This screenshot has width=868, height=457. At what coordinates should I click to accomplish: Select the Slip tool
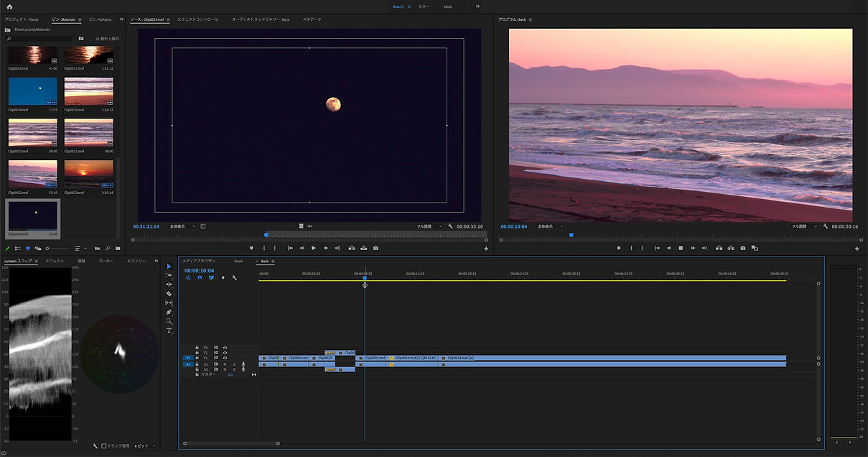pyautogui.click(x=169, y=303)
